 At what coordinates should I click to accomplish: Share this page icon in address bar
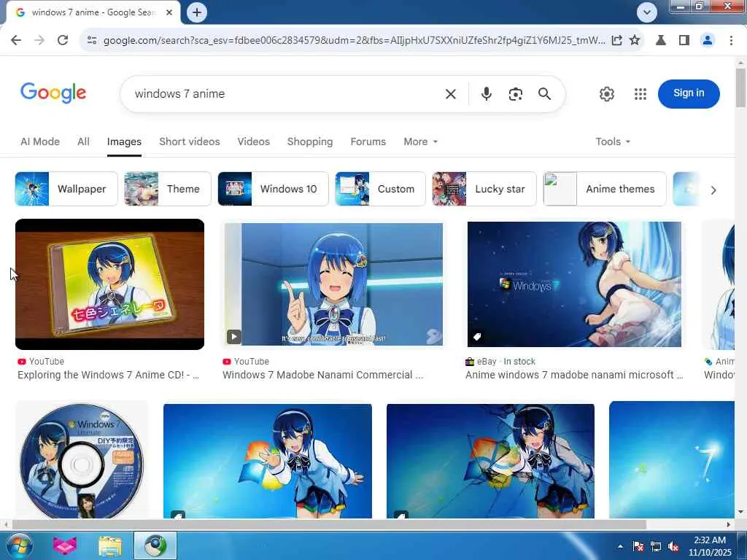(x=617, y=41)
